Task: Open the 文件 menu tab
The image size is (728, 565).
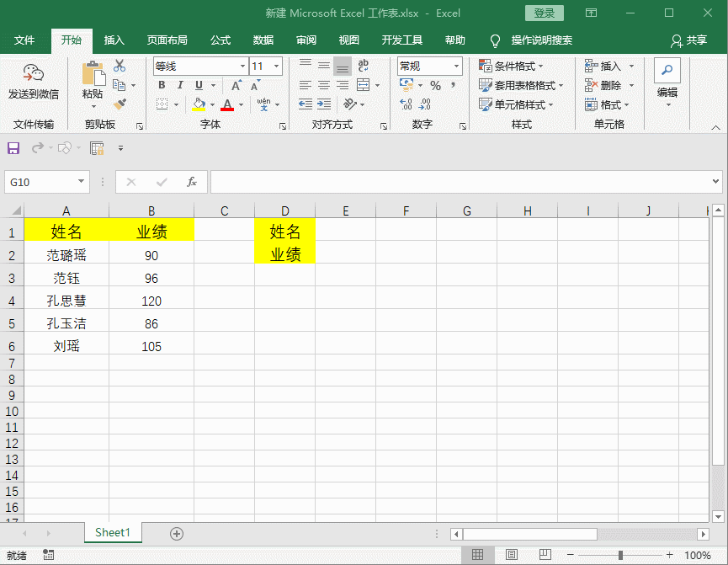Action: 24,40
